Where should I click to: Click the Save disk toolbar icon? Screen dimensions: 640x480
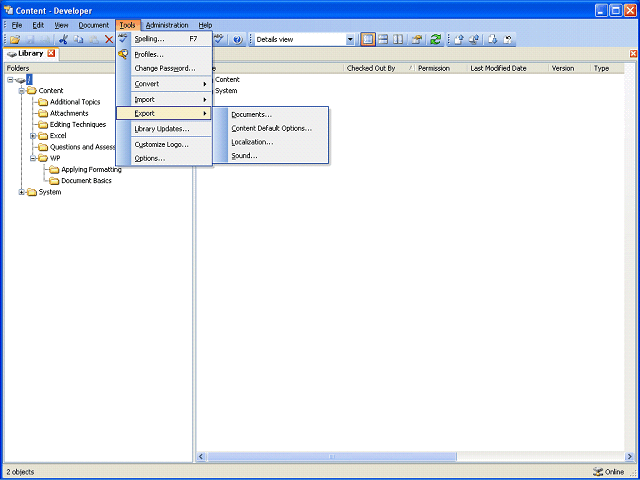pyautogui.click(x=30, y=40)
